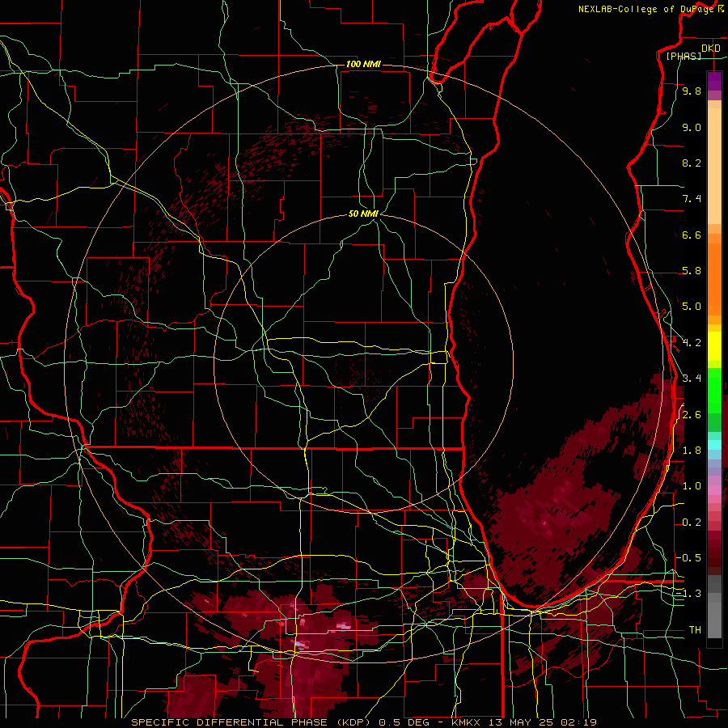This screenshot has width=728, height=728.
Task: Click the DKD label above the color scale
Action: (x=711, y=49)
